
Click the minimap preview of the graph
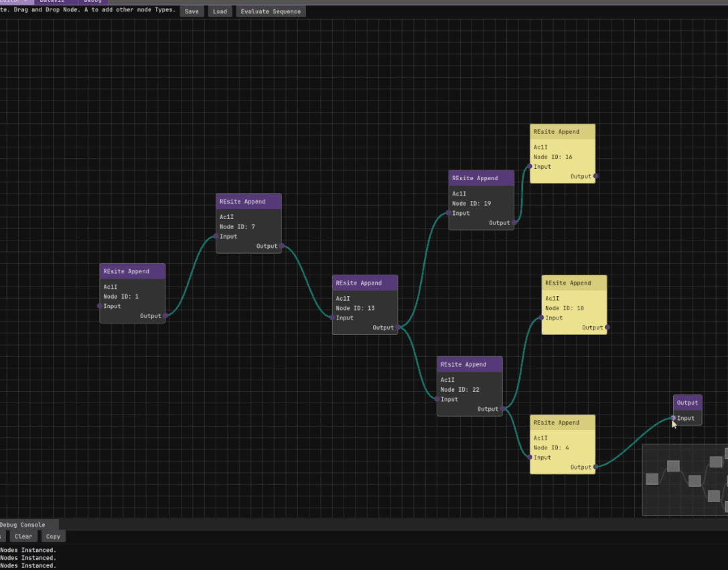684,480
